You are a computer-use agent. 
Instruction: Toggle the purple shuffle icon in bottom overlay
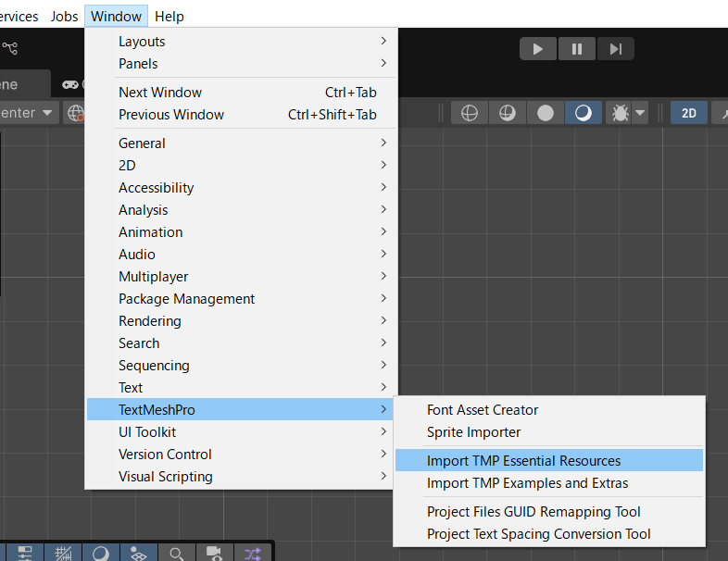coord(253,553)
